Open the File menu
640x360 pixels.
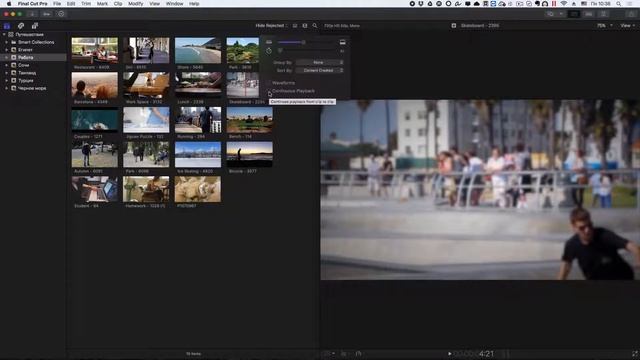point(57,4)
